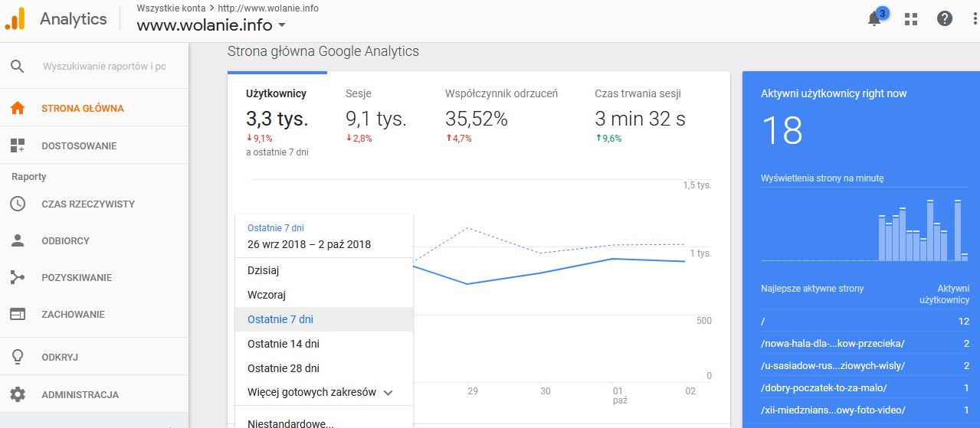Click /u-sasiadow-rus...ziowych-wisly/ page row

(x=865, y=365)
